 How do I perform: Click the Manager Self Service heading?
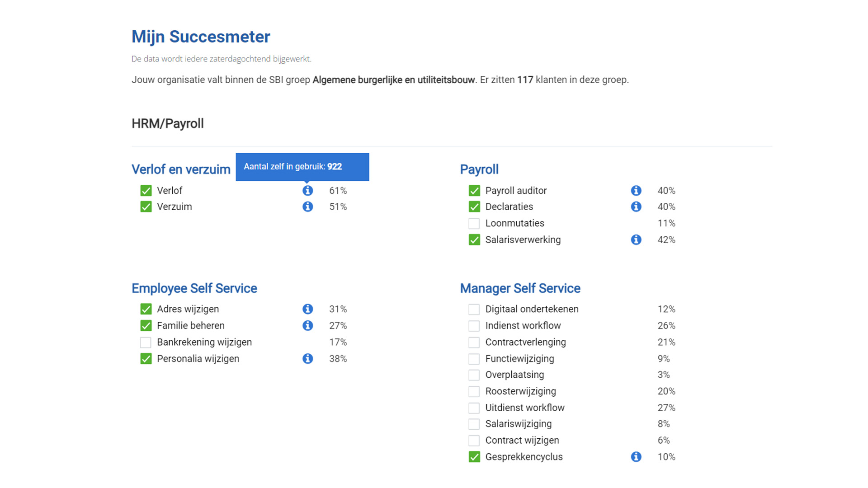pyautogui.click(x=520, y=288)
